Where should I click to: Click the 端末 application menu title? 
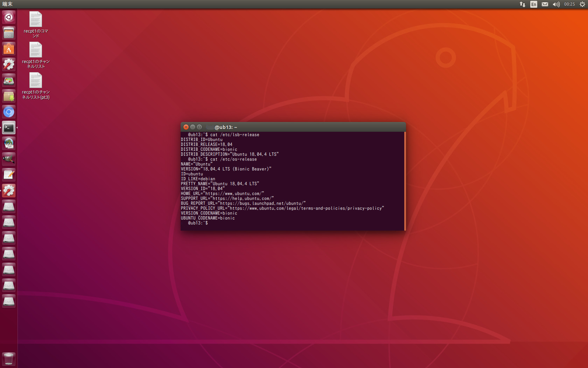coord(7,4)
